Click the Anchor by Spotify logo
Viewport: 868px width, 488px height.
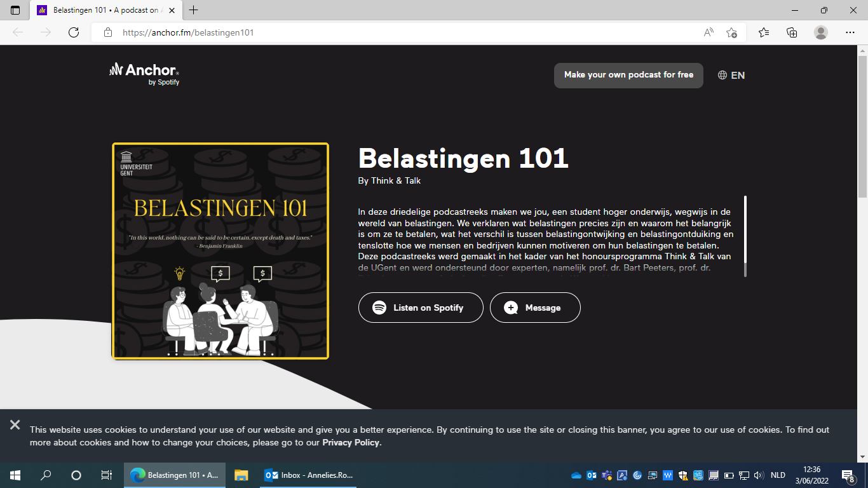click(x=144, y=74)
